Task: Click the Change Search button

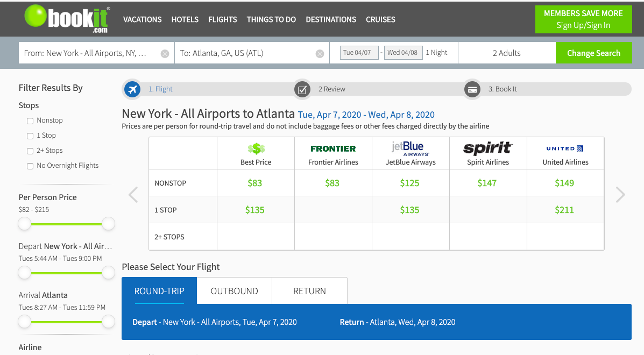Action: click(594, 52)
